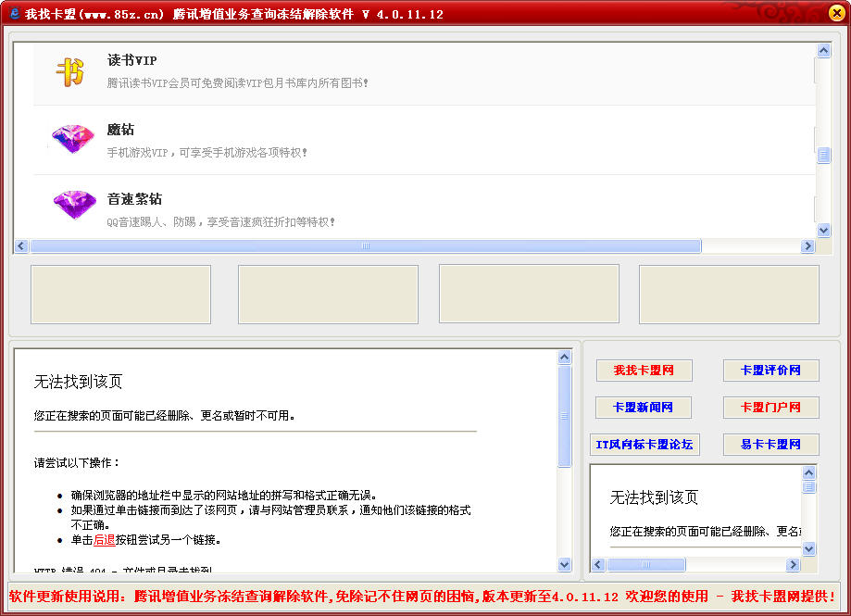
Task: Click the bullet starting with 如果通过单击链接
Action: [x=270, y=517]
